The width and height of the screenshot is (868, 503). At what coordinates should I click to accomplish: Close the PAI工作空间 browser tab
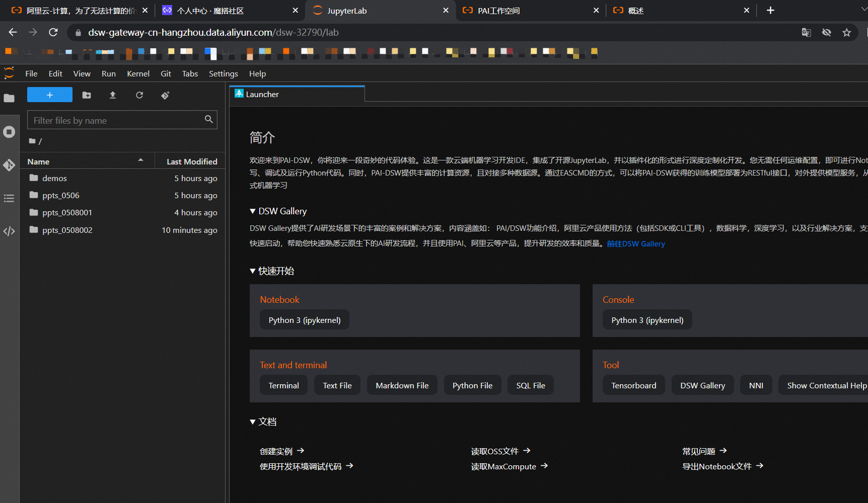[596, 11]
